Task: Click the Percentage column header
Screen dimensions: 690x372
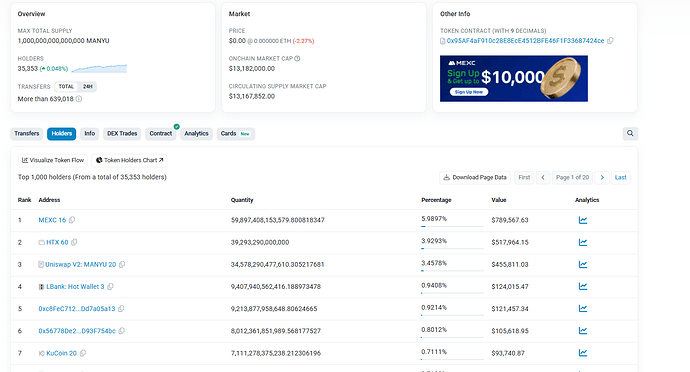Action: [x=436, y=200]
